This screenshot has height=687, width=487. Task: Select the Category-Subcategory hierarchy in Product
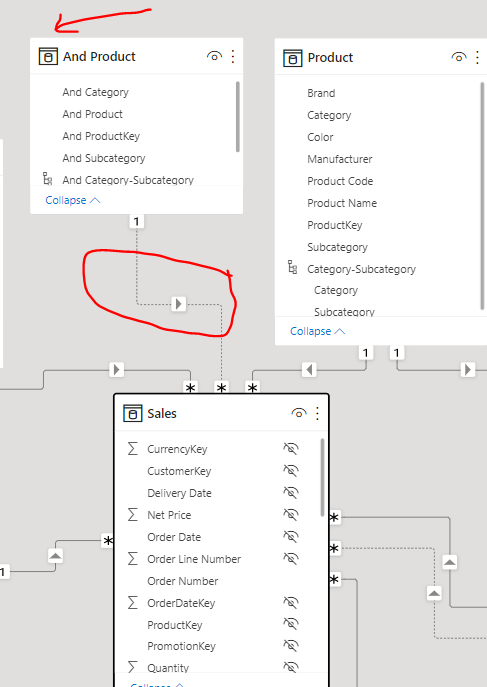click(361, 269)
